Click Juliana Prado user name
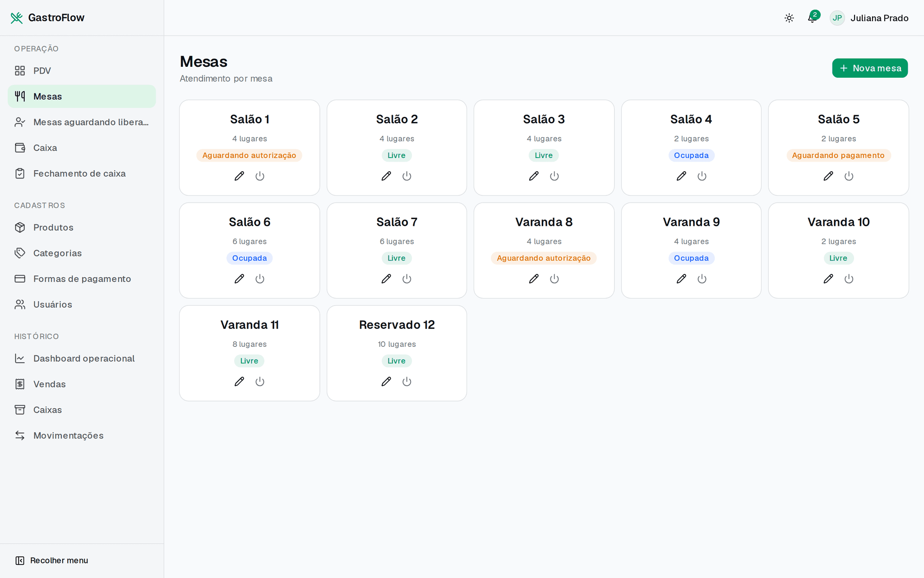924x578 pixels. click(x=879, y=18)
